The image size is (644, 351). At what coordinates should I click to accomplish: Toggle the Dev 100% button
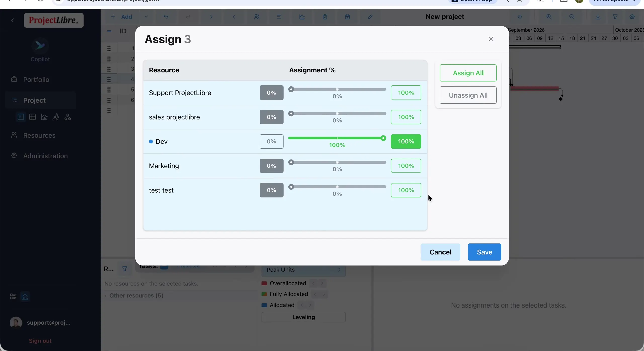(x=406, y=141)
